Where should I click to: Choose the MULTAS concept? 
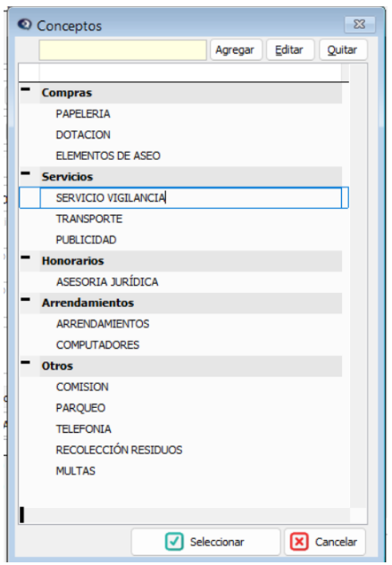(x=75, y=471)
